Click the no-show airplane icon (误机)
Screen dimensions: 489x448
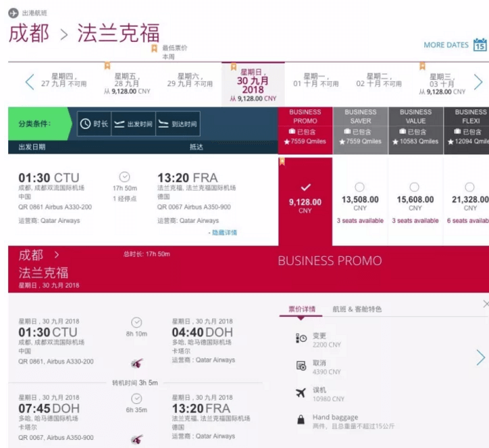coord(301,393)
